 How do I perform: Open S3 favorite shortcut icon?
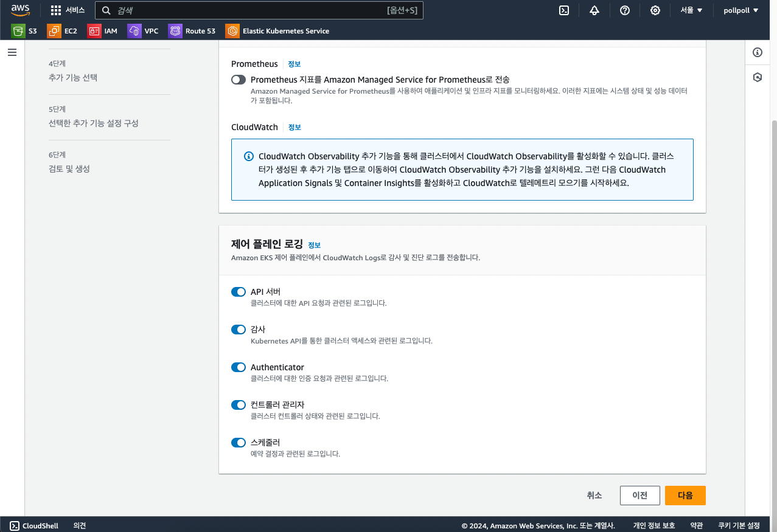coord(18,31)
